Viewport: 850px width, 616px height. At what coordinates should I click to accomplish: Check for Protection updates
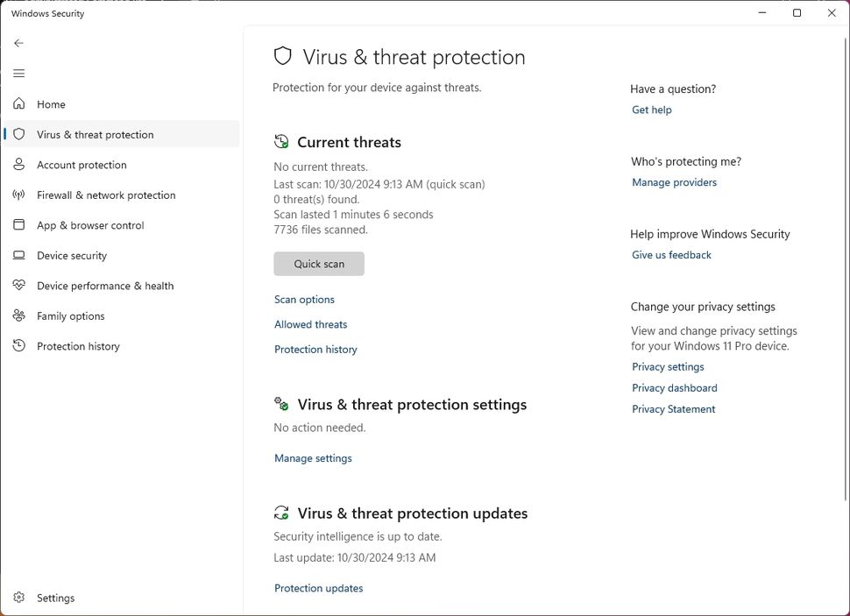pos(318,588)
